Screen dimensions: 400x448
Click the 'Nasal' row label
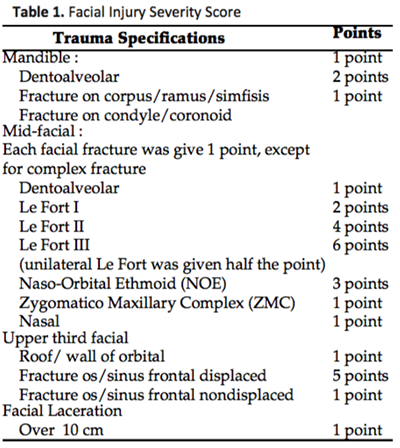pos(39,321)
